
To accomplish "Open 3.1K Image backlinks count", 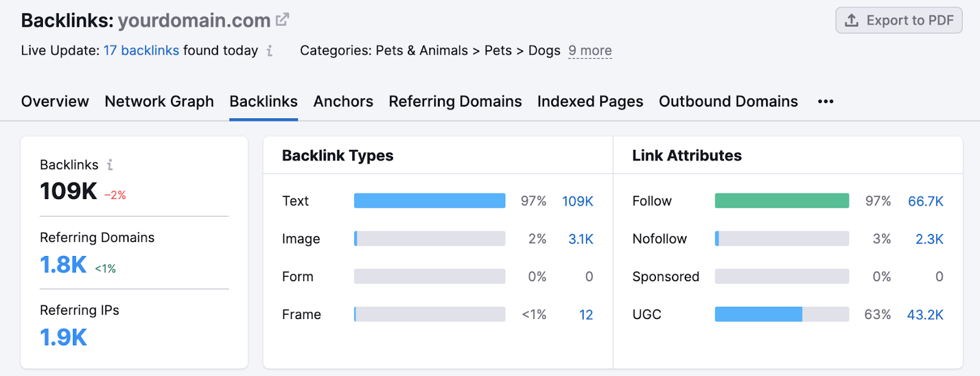I will [580, 239].
